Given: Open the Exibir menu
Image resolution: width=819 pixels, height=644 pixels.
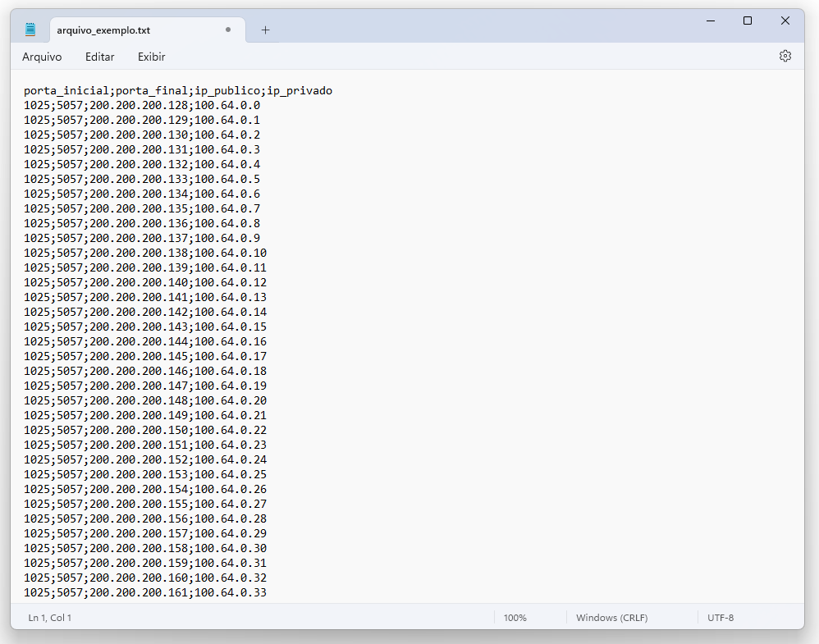Looking at the screenshot, I should click(x=152, y=57).
